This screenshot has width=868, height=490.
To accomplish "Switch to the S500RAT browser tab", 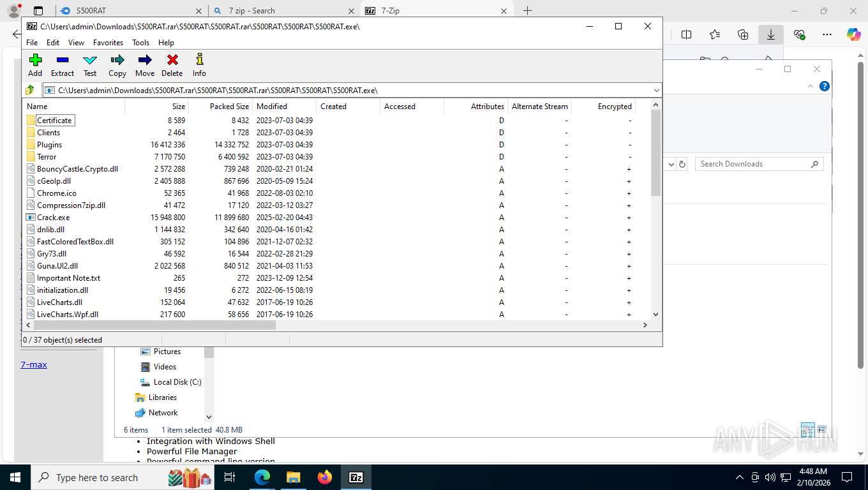I will point(131,11).
